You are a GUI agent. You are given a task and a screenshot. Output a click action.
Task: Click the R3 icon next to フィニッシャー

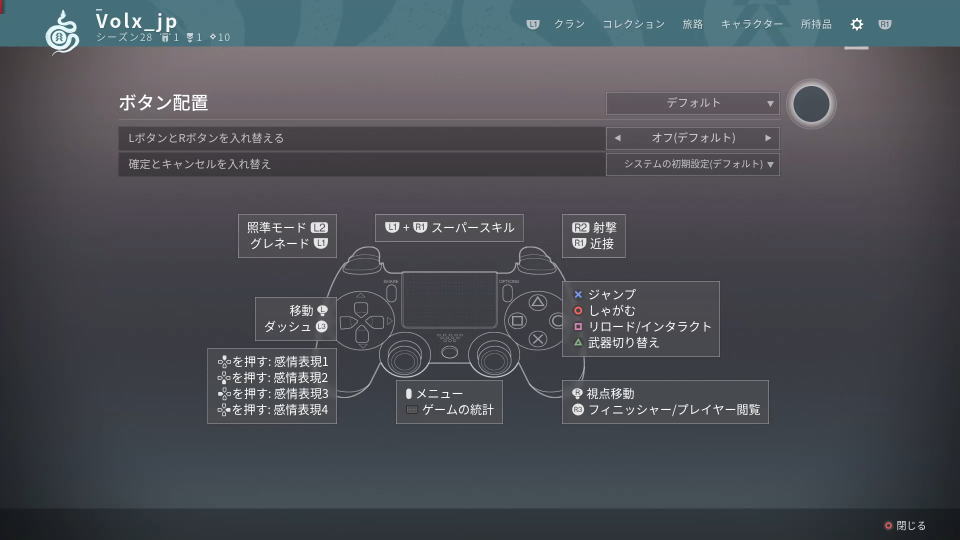[x=577, y=410]
